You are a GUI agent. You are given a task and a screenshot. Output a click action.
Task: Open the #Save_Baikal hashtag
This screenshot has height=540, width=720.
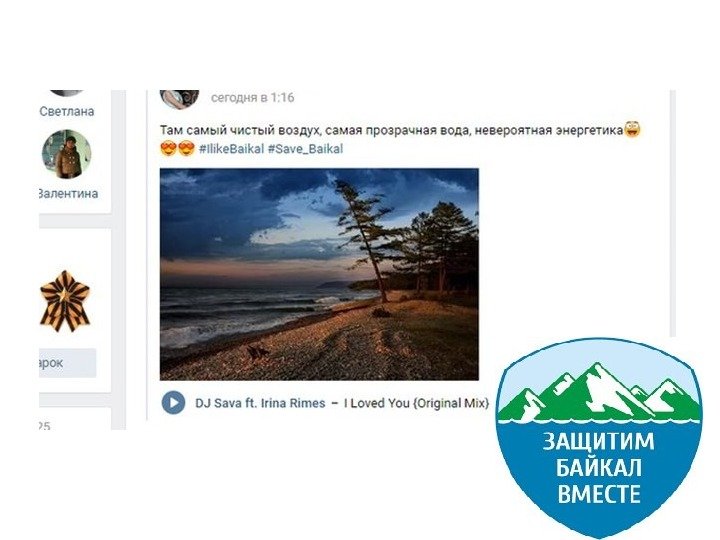[305, 149]
